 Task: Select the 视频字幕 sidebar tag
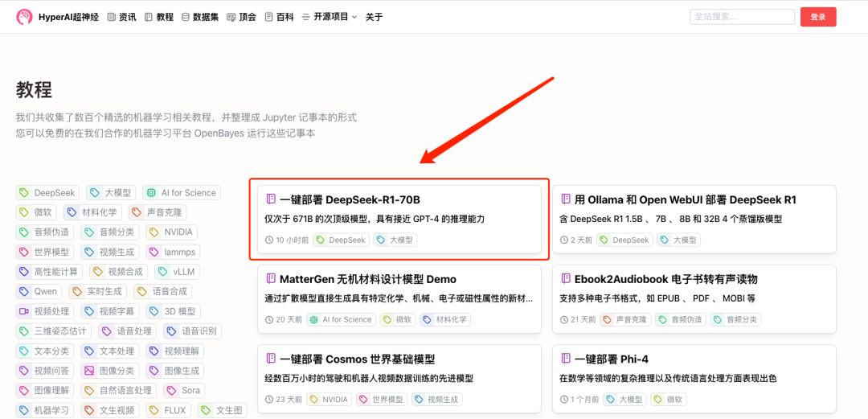[x=110, y=311]
